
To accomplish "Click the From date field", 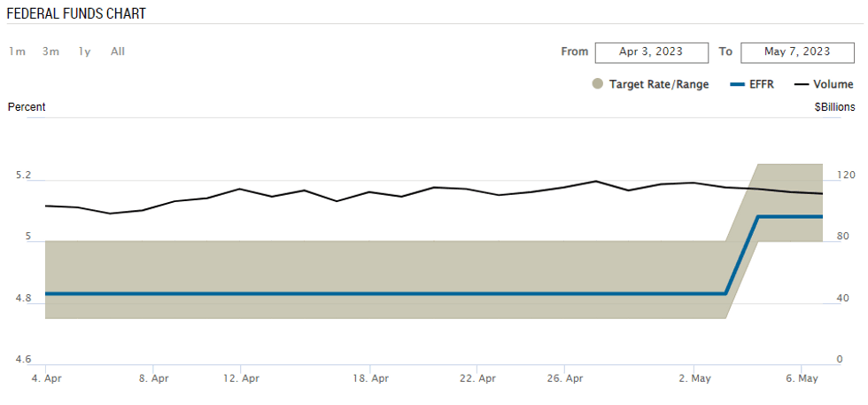I will coord(651,51).
